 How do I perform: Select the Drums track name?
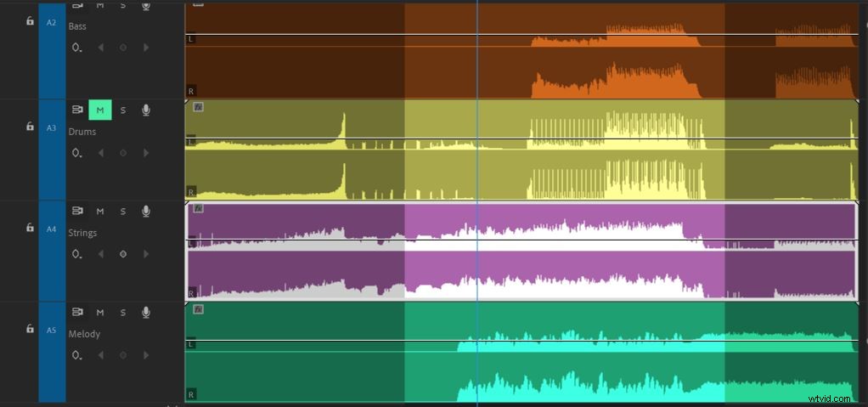(82, 131)
